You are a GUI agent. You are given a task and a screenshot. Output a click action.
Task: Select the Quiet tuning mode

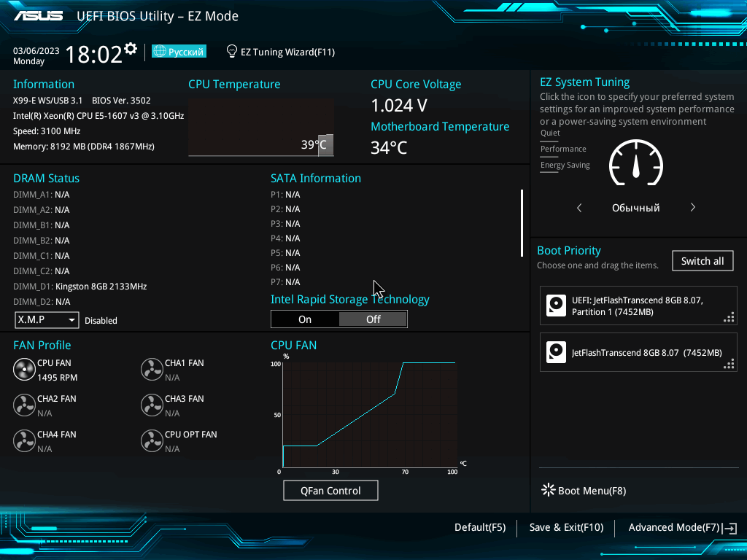click(550, 133)
